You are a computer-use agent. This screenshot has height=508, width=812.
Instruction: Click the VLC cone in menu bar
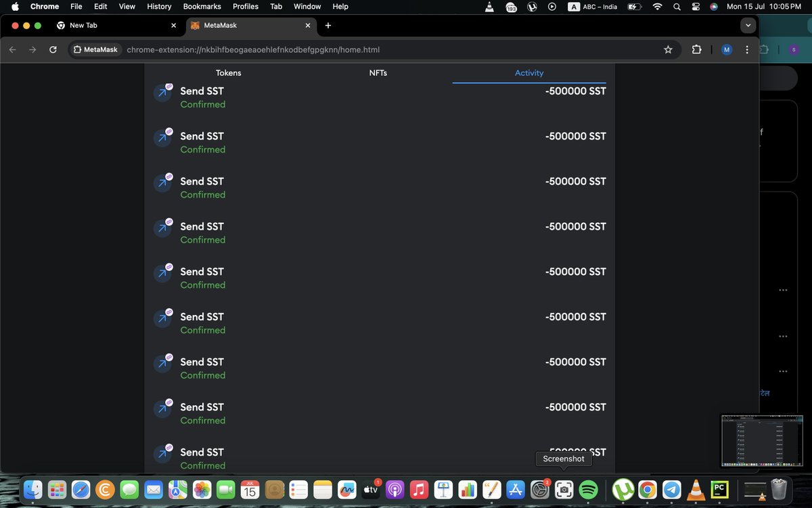coord(489,6)
